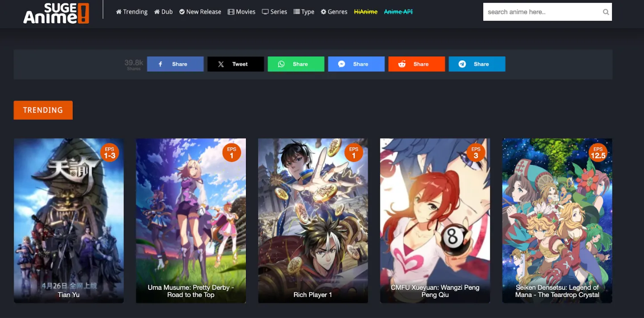Screen dimensions: 644x318
Task: Click 'Uma Musume: Pretty Derby - Road to the Top' title
Action: [191, 291]
